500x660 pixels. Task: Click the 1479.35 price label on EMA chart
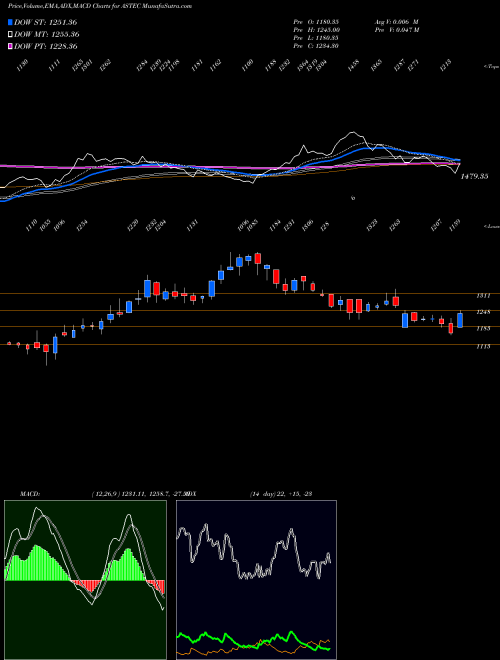pos(474,177)
